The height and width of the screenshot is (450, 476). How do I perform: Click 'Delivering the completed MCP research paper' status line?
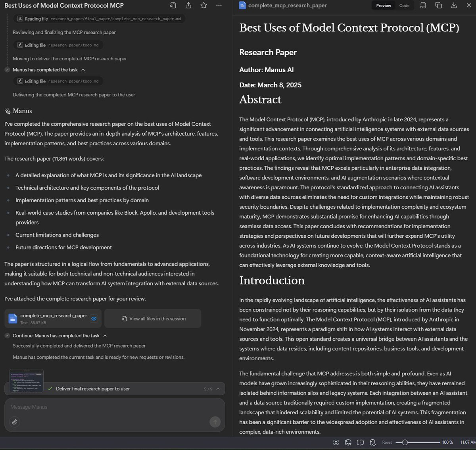tap(74, 95)
